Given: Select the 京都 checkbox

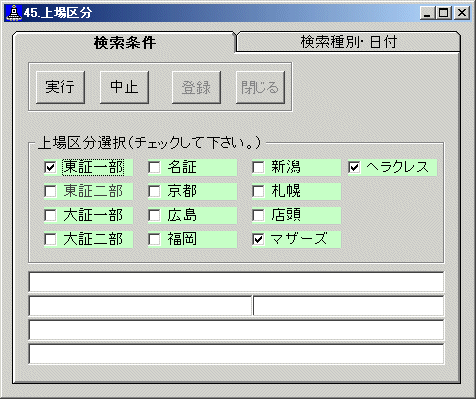Looking at the screenshot, I should click(154, 191).
